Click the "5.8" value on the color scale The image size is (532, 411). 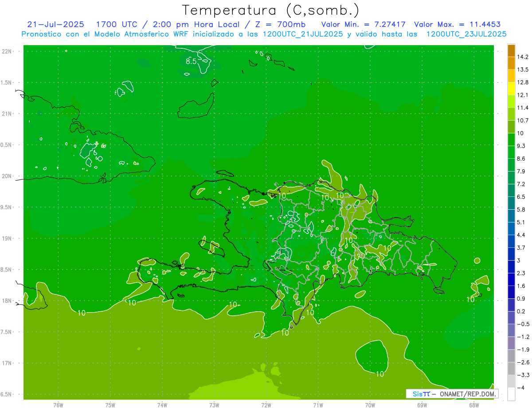click(521, 210)
